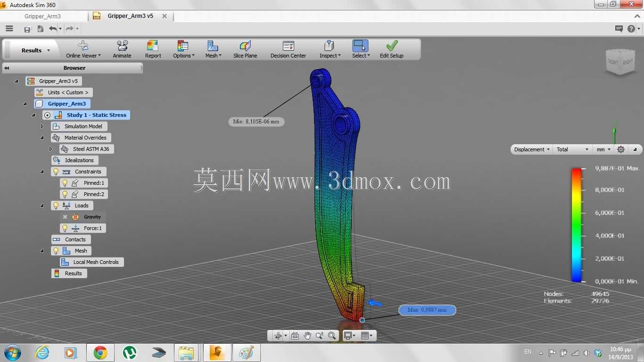This screenshot has width=644, height=362.
Task: Collapse the Loads group
Action: pos(42,206)
